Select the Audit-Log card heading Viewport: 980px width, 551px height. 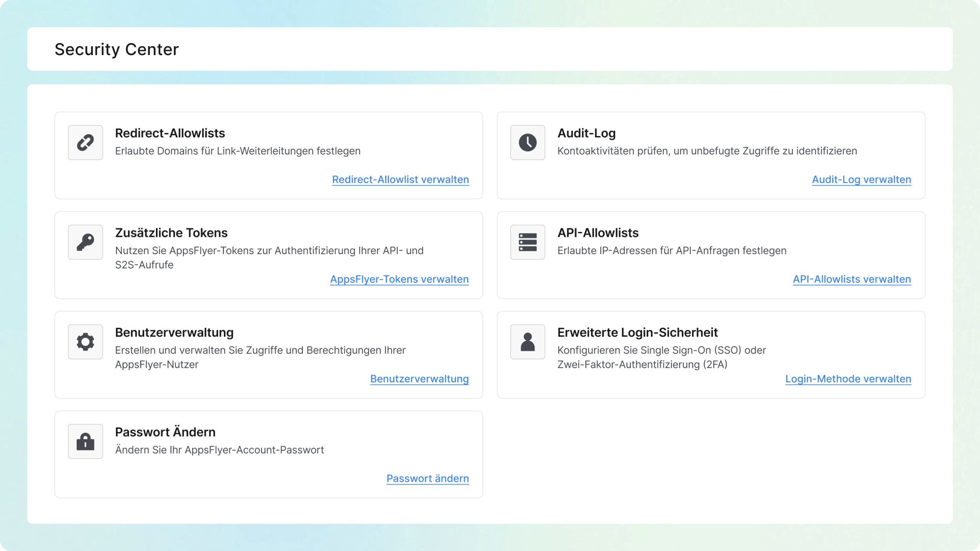click(586, 133)
